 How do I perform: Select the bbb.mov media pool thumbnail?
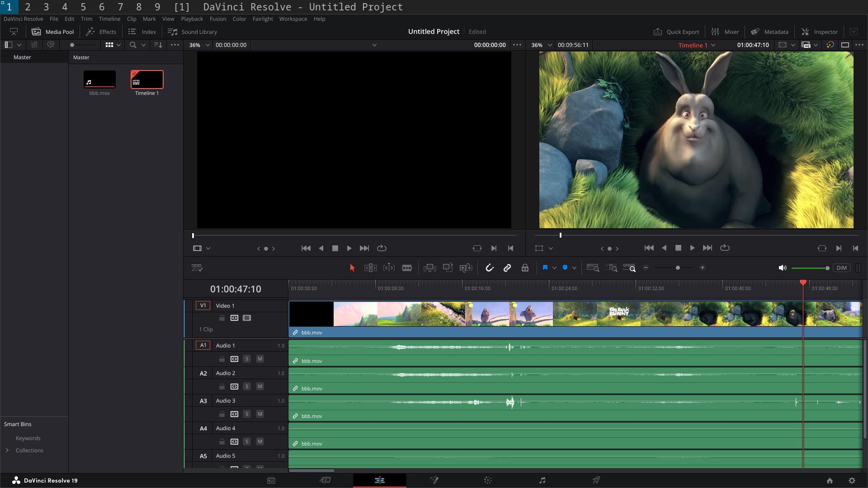coord(99,80)
